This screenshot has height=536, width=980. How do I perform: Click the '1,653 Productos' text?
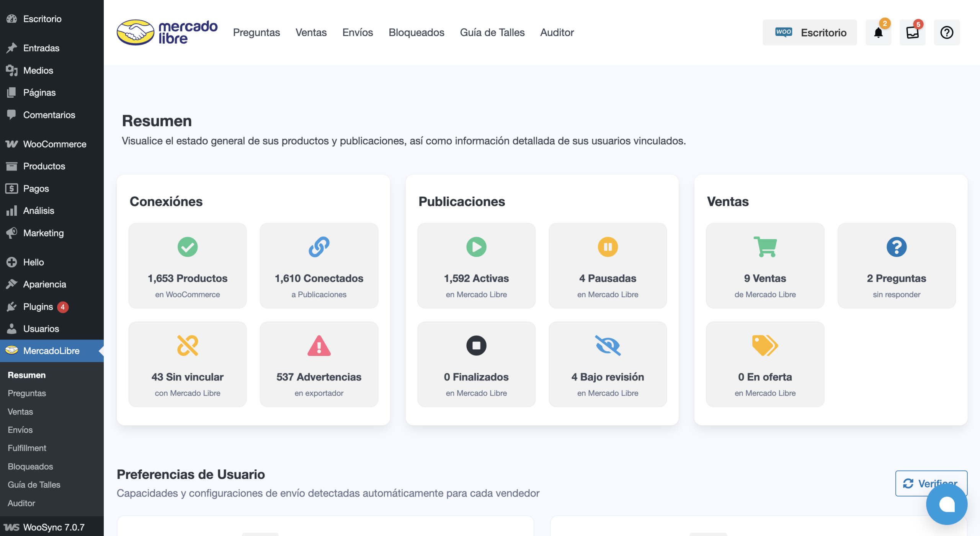click(188, 278)
